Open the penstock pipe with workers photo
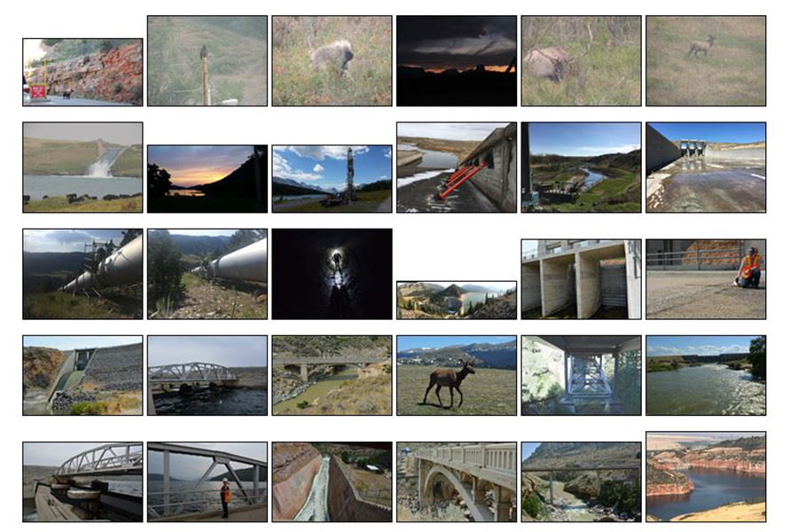798x532 pixels. [82, 274]
